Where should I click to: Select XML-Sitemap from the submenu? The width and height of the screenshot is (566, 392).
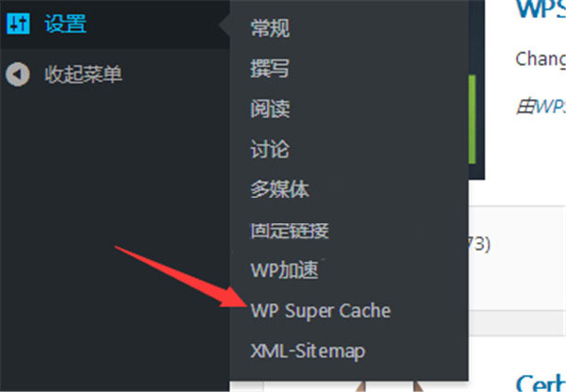(x=308, y=351)
